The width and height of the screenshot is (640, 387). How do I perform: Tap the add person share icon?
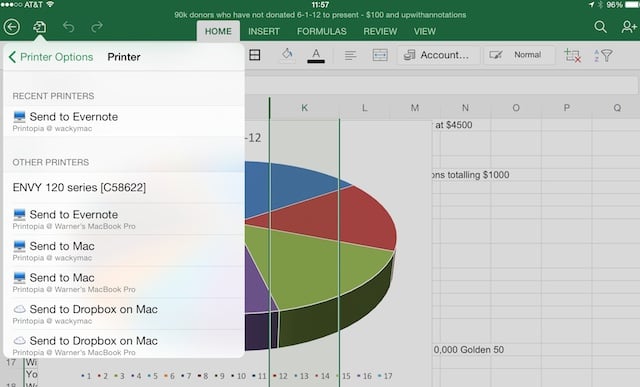(629, 27)
